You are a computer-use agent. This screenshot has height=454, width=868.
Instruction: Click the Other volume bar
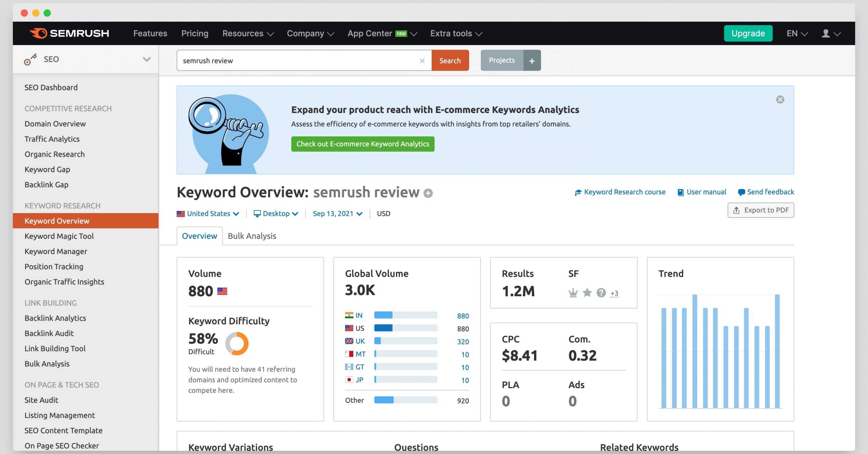pos(406,400)
